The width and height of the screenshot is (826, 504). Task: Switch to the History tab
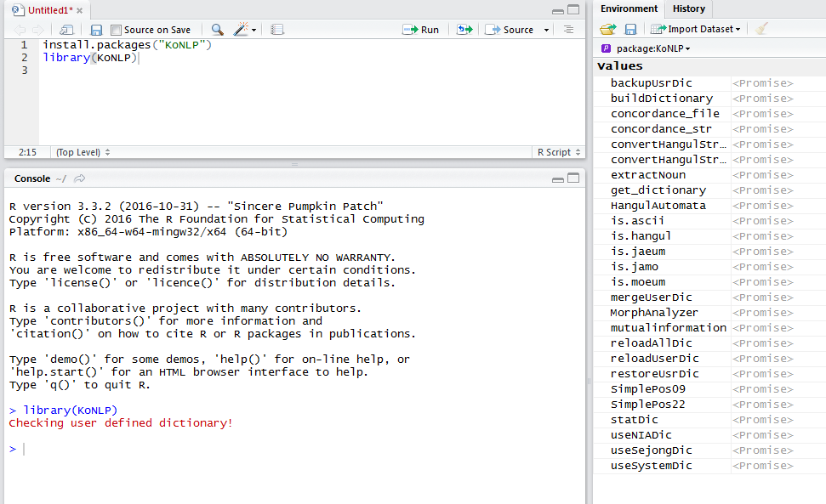point(688,8)
